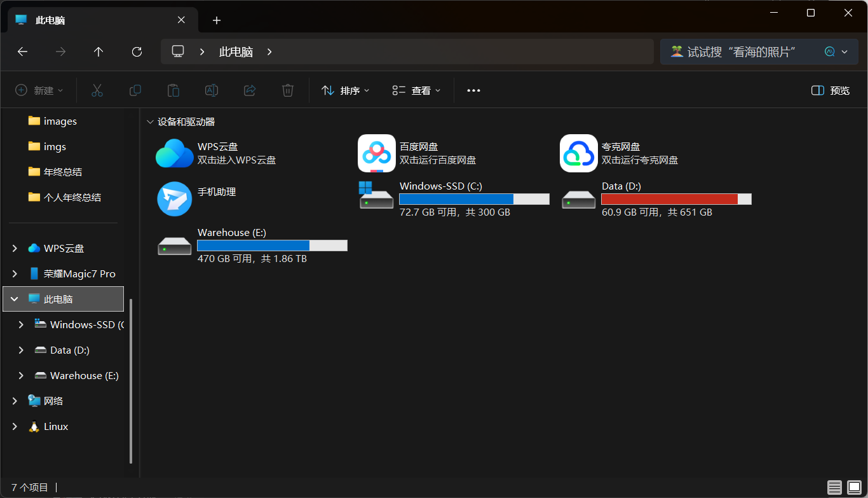
Task: Click the computer icon in address bar
Action: pos(178,52)
